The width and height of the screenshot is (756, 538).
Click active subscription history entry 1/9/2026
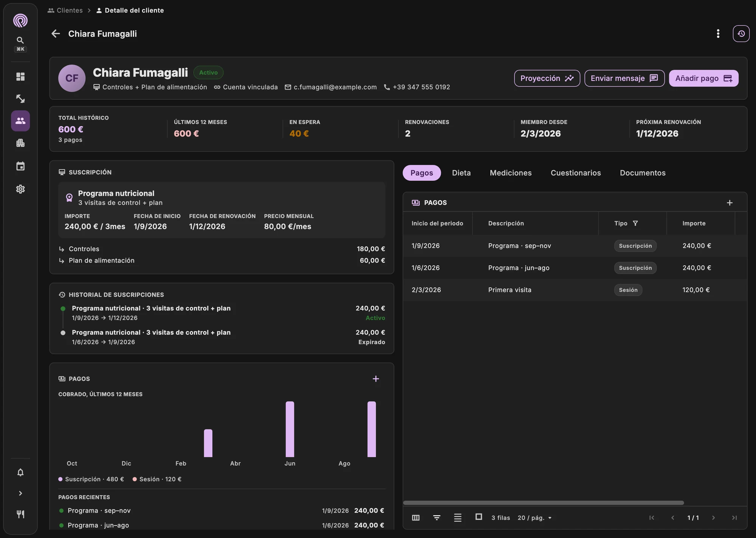[x=222, y=313]
